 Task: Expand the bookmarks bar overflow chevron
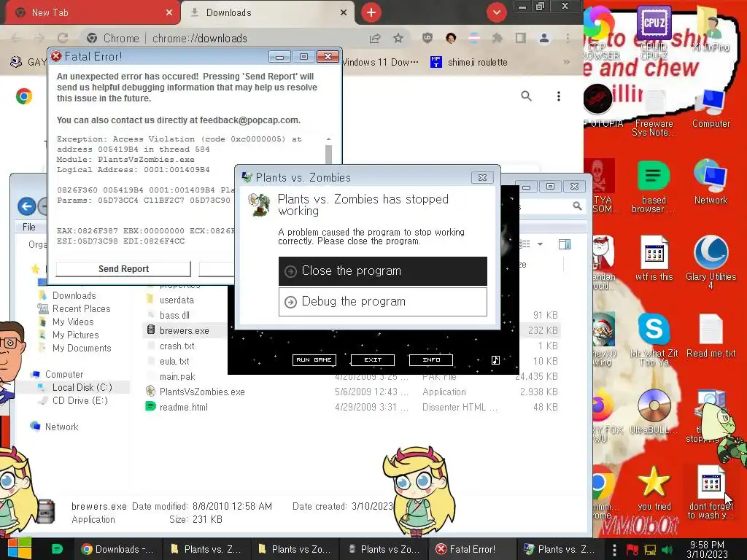point(566,63)
